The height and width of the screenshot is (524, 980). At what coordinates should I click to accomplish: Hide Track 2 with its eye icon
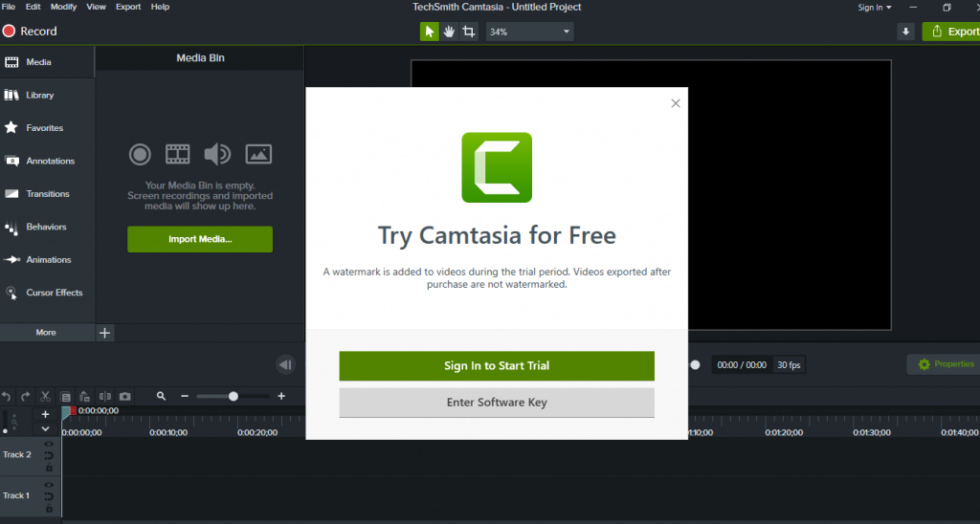tap(49, 444)
